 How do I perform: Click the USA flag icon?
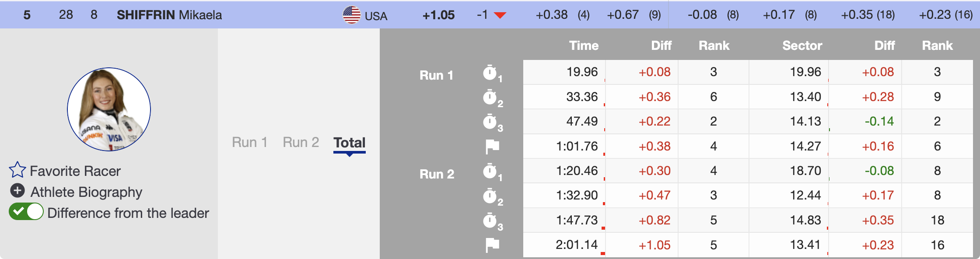[351, 15]
